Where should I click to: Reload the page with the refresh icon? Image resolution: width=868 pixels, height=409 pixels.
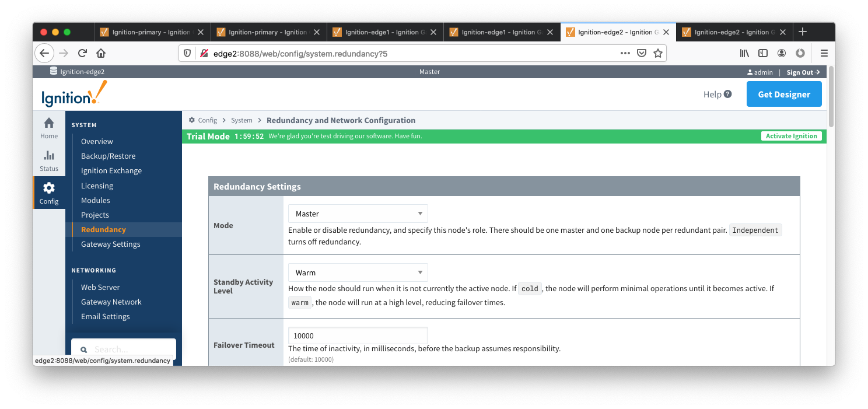pos(82,53)
